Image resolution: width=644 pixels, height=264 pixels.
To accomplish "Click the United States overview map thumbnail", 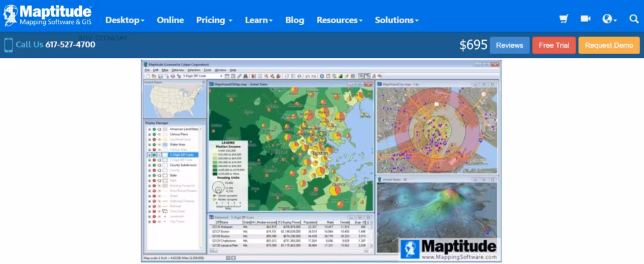I will click(174, 102).
